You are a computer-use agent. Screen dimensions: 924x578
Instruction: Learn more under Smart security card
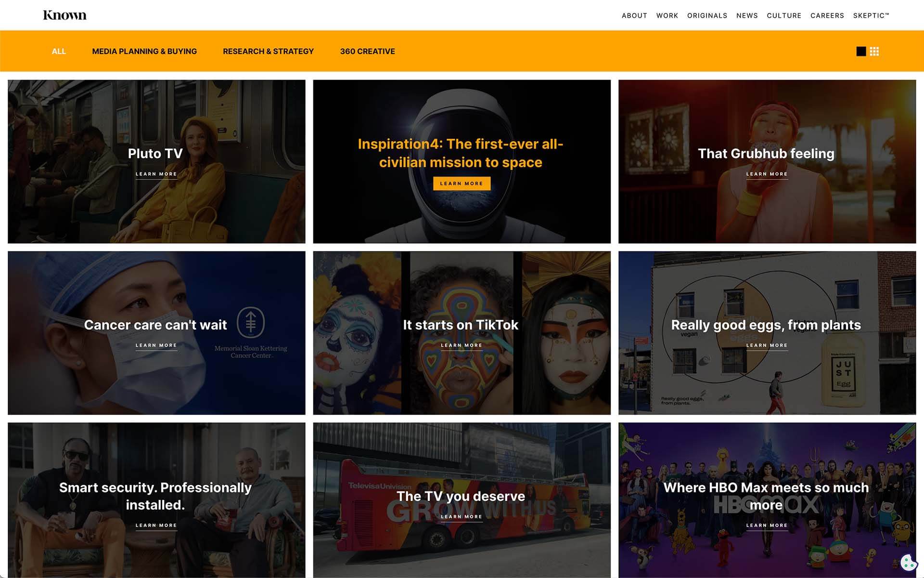pos(156,526)
